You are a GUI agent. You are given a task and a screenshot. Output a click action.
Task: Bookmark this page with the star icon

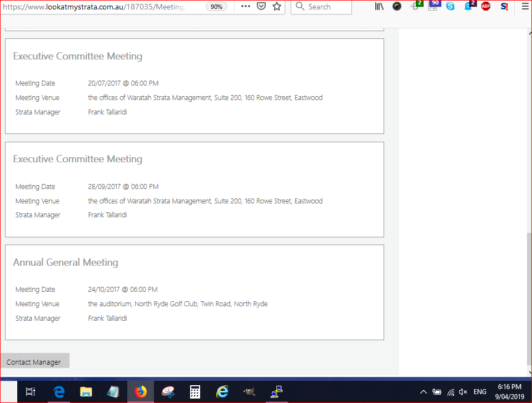pyautogui.click(x=277, y=6)
